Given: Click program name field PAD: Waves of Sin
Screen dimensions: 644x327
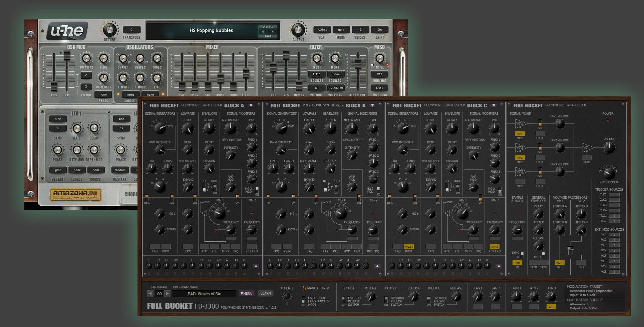Looking at the screenshot, I should (x=204, y=294).
